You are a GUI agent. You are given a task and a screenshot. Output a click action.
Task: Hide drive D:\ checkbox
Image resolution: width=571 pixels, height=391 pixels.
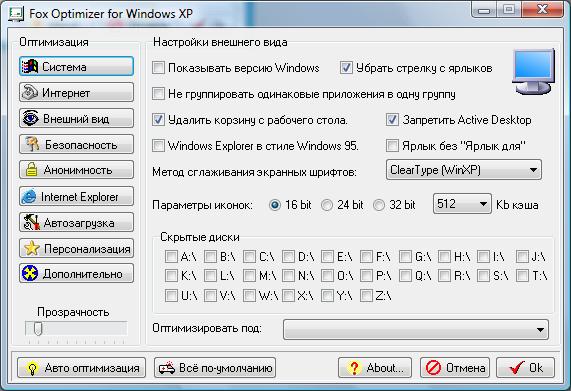[x=288, y=256]
